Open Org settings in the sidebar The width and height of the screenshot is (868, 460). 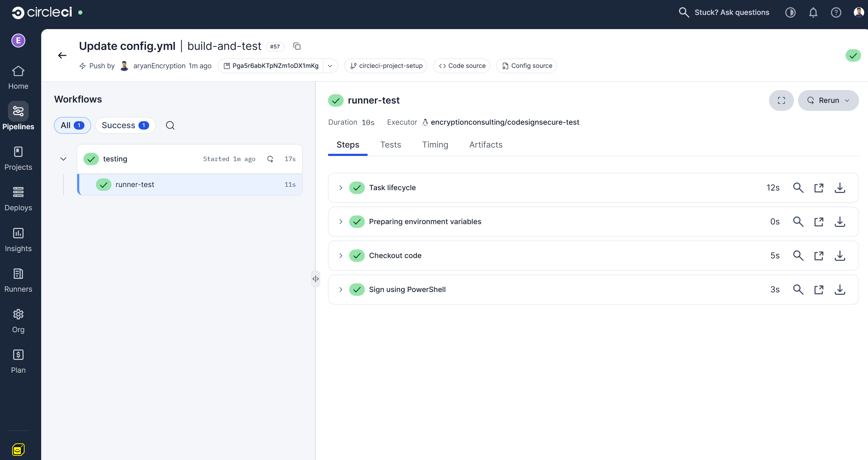18,321
